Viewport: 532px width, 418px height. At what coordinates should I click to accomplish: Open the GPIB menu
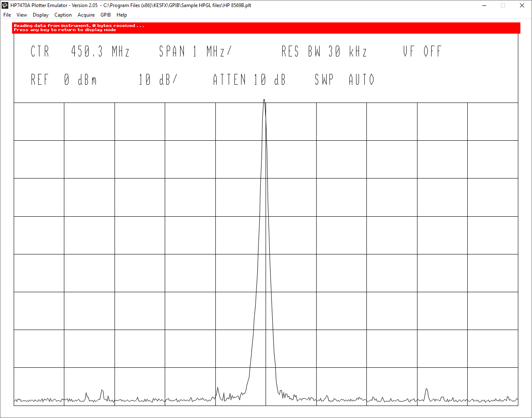[106, 15]
